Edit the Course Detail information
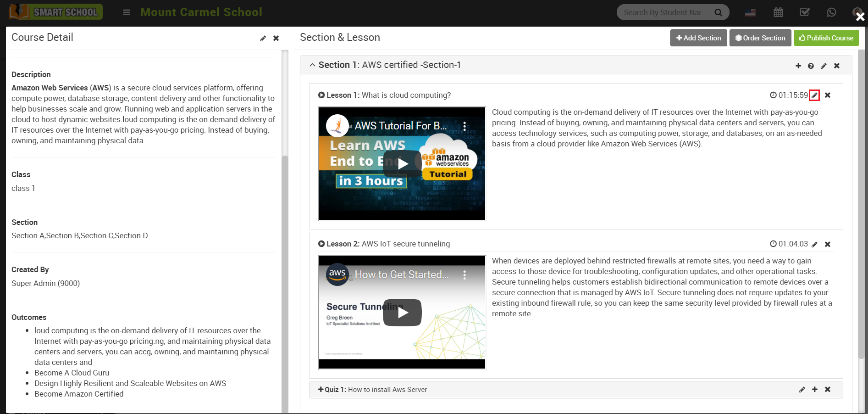 click(x=263, y=39)
